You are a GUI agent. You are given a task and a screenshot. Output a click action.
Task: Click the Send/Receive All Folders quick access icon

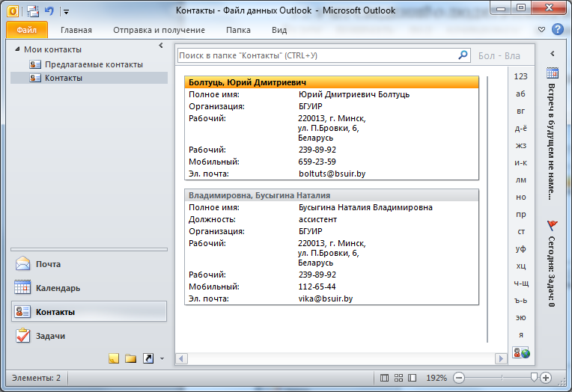tap(33, 11)
